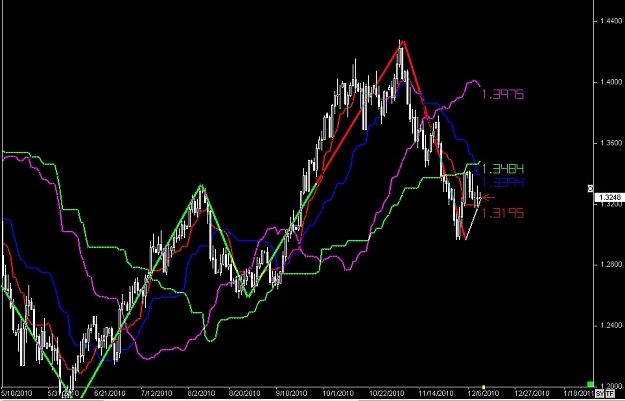
Task: Click the 1.4400 price axis label
Action: [x=609, y=21]
